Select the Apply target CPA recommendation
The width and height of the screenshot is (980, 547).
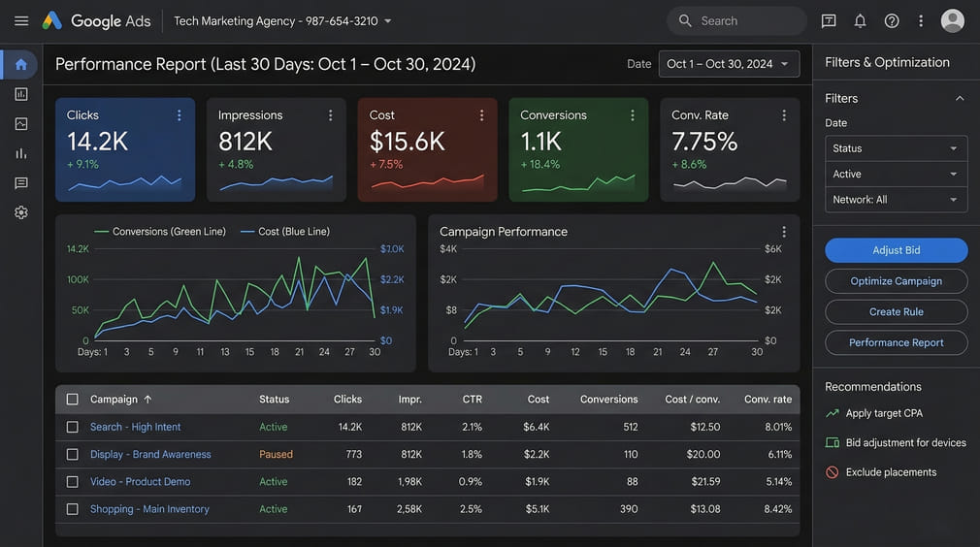(884, 413)
